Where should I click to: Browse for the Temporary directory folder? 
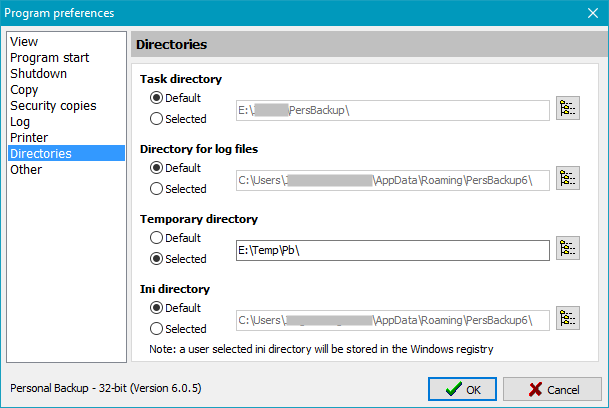click(568, 249)
